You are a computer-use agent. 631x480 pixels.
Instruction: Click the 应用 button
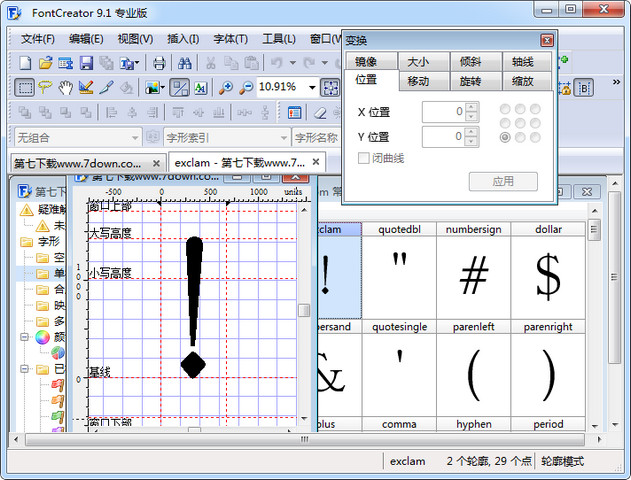(x=503, y=181)
